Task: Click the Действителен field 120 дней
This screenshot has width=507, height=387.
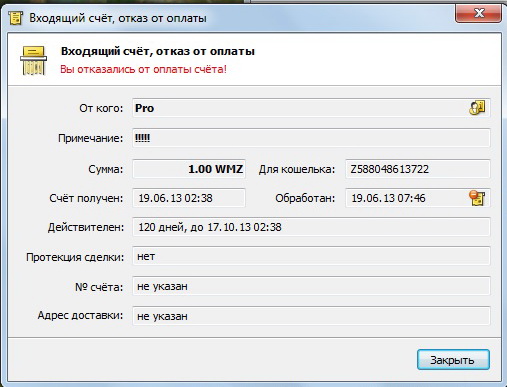Action: (x=311, y=227)
